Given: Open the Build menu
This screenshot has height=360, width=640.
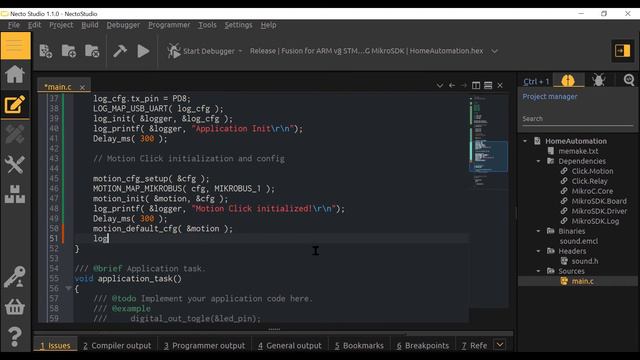Looking at the screenshot, I should coord(90,25).
